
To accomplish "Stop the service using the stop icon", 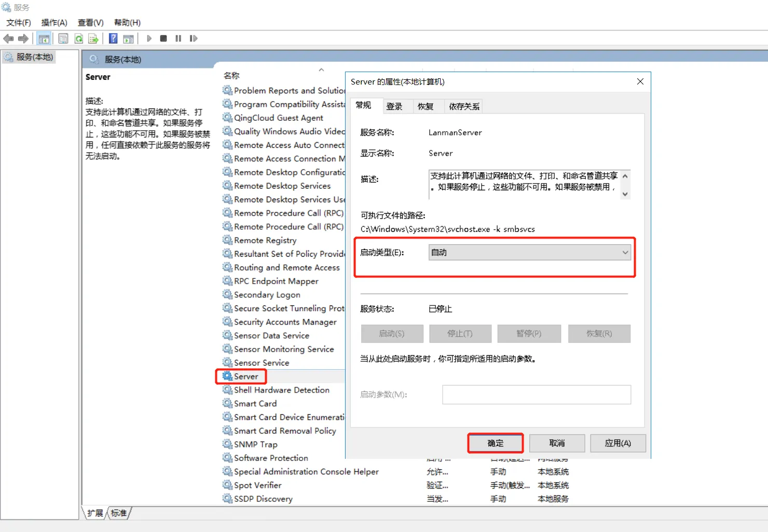I will tap(163, 38).
